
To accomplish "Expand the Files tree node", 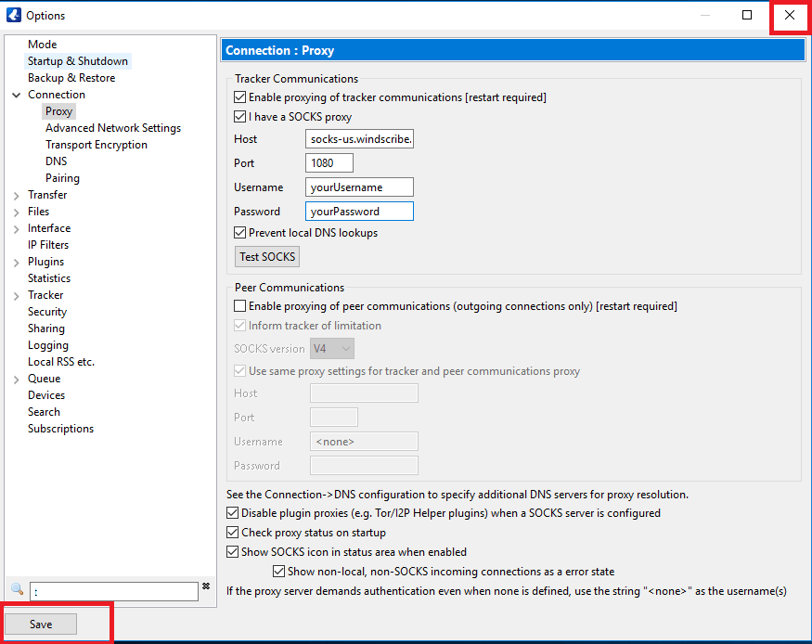I will click(17, 213).
